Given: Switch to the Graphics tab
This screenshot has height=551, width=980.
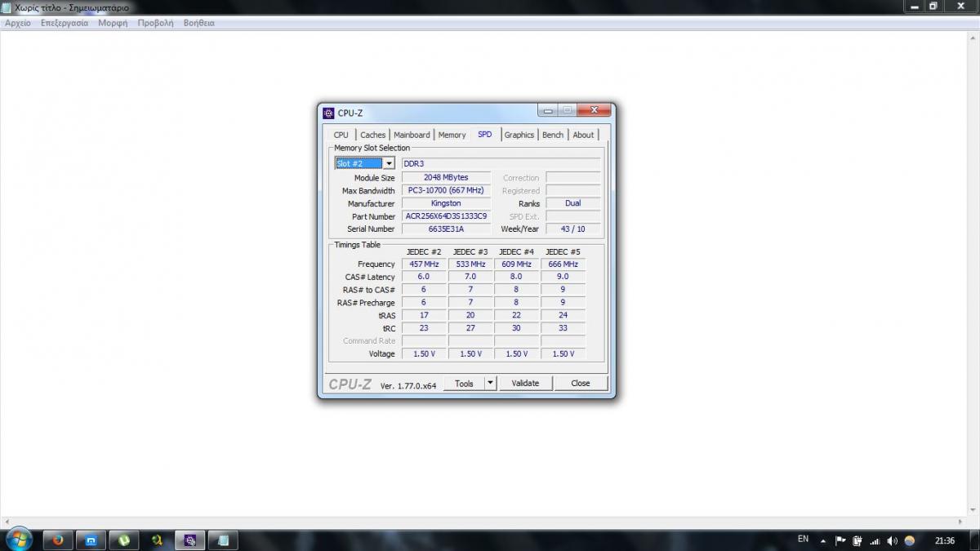Looking at the screenshot, I should [x=519, y=135].
